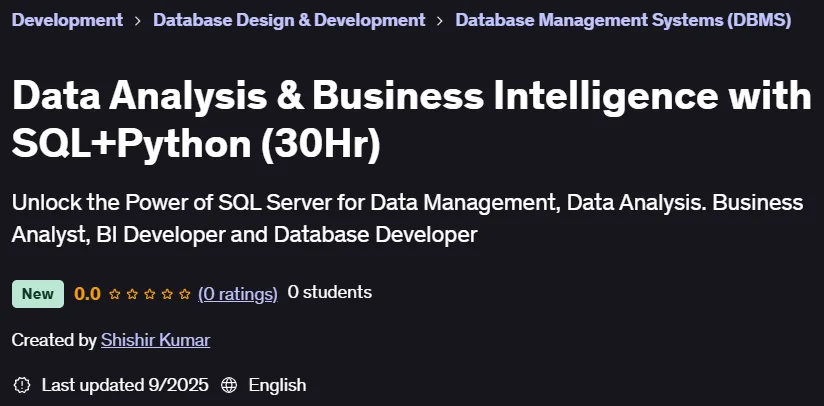Open the Development breadcrumb link
824x406 pixels.
point(67,20)
